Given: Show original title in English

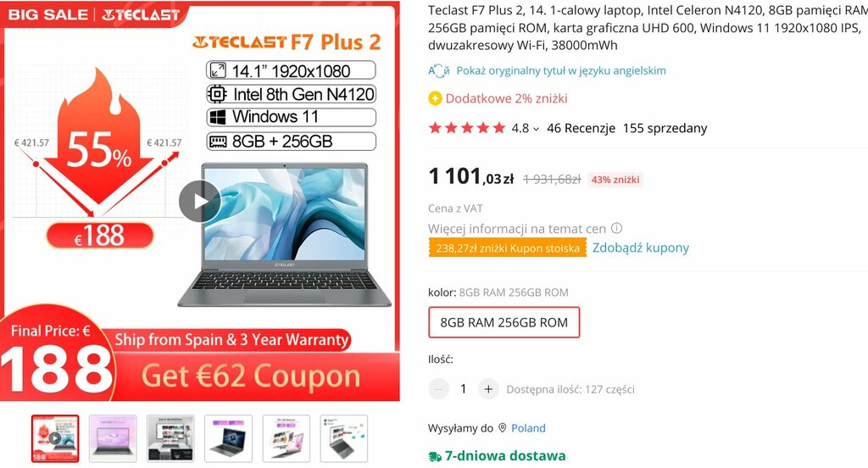Looking at the screenshot, I should point(561,71).
